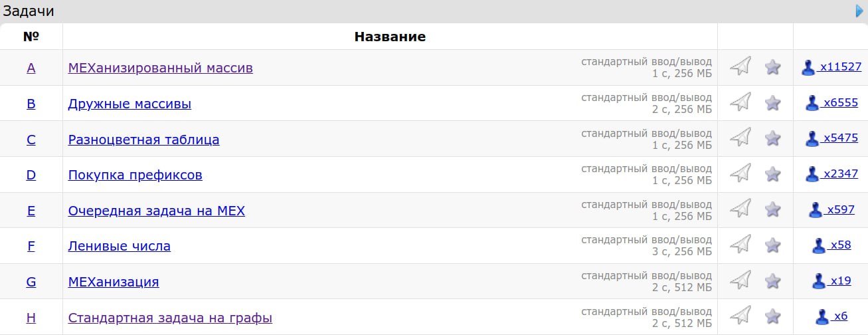Click the submit paper-plane icon for problem C

pyautogui.click(x=740, y=138)
